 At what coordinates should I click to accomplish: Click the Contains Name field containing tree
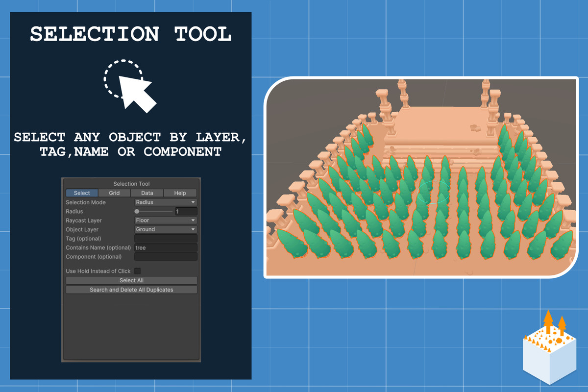coord(165,247)
